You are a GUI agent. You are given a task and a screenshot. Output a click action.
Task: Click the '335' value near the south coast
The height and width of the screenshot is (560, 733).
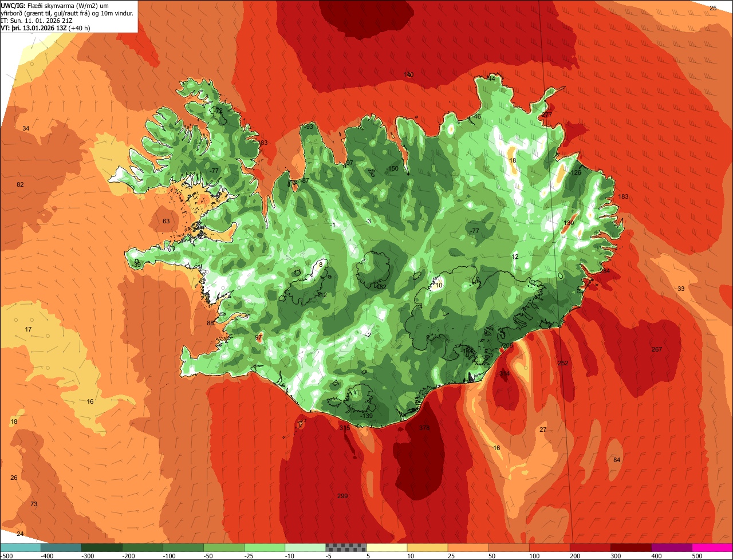click(x=344, y=428)
